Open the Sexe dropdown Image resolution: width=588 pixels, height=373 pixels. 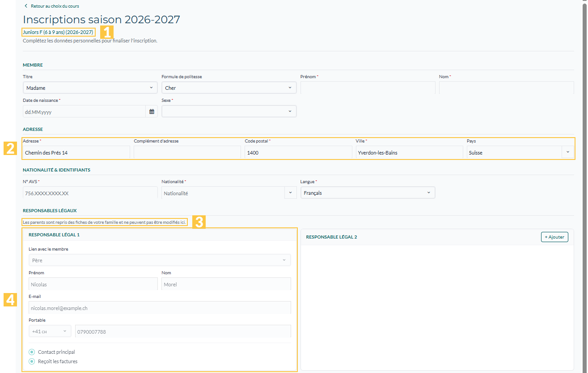pos(229,111)
